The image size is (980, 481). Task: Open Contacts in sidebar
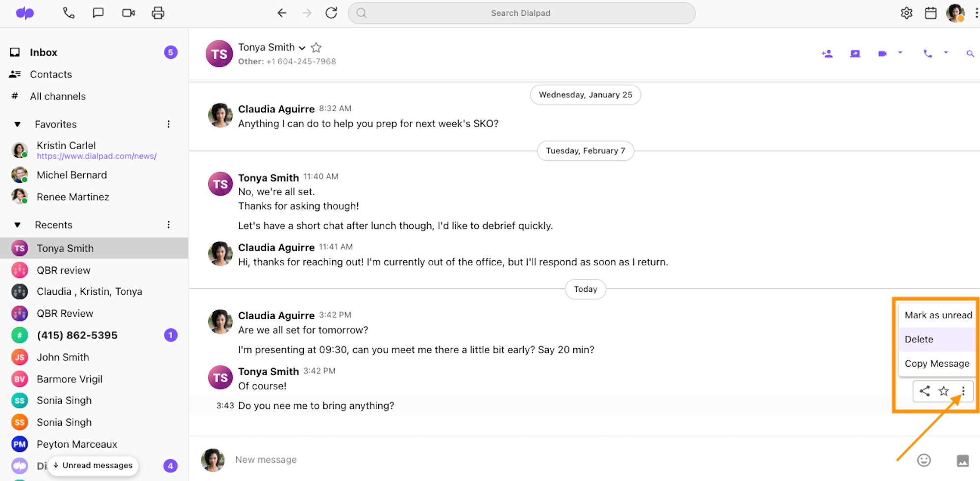pyautogui.click(x=51, y=75)
